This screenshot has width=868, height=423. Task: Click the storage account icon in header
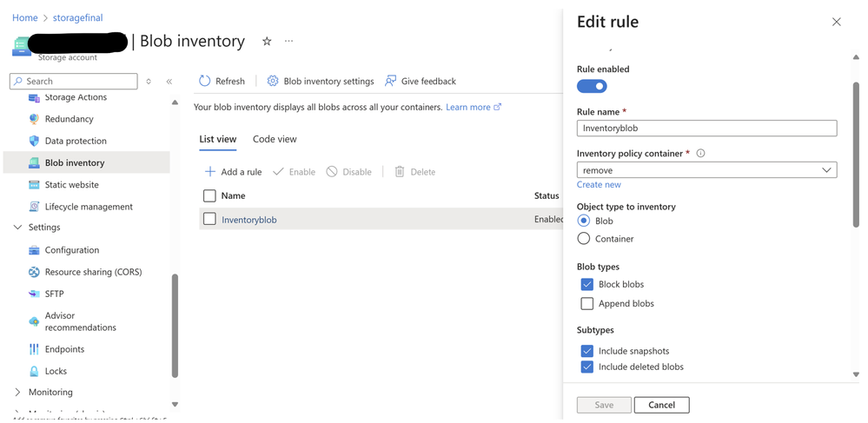tap(22, 45)
